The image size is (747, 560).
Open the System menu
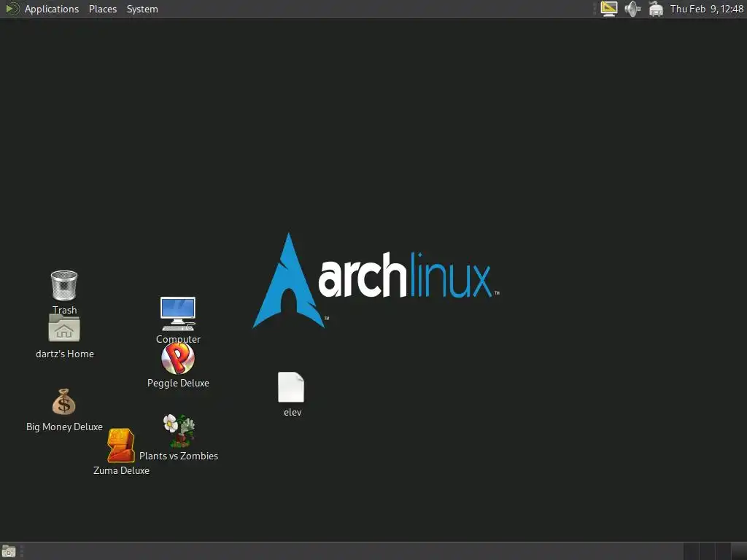(142, 9)
